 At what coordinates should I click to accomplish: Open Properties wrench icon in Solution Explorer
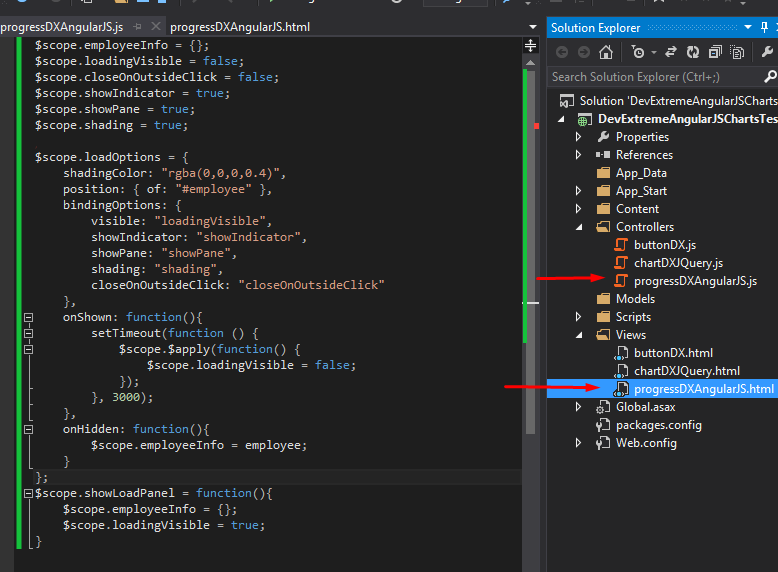767,52
